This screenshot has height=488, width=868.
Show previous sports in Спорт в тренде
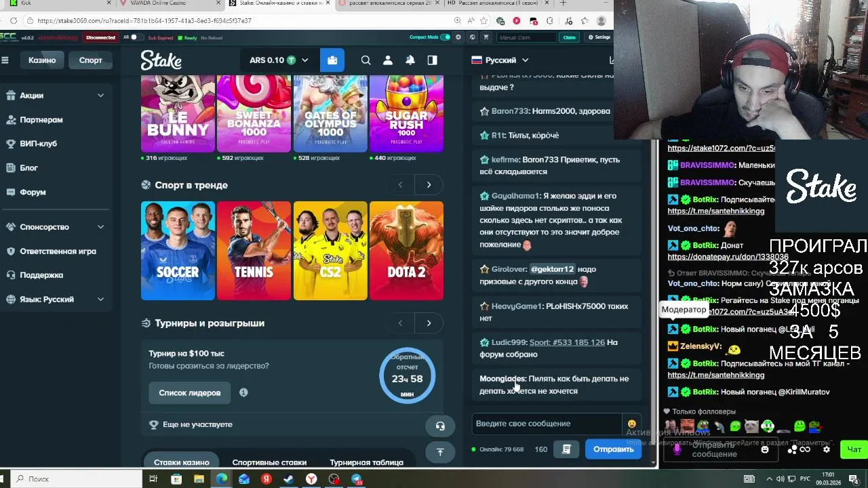point(400,185)
